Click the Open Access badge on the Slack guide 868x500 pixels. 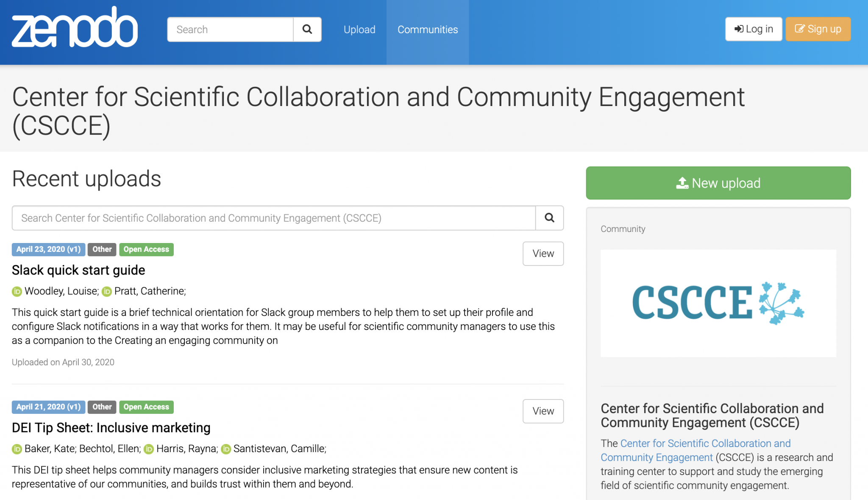[146, 249]
